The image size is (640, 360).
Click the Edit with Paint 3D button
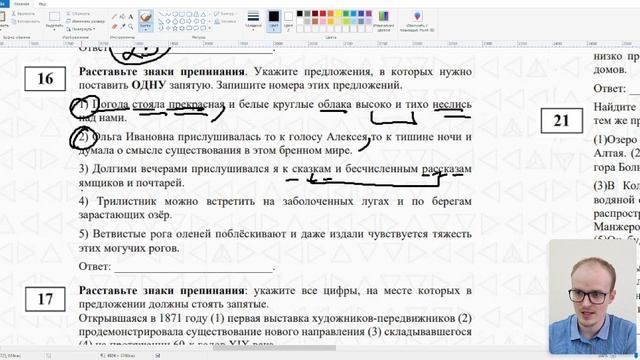pos(417,21)
